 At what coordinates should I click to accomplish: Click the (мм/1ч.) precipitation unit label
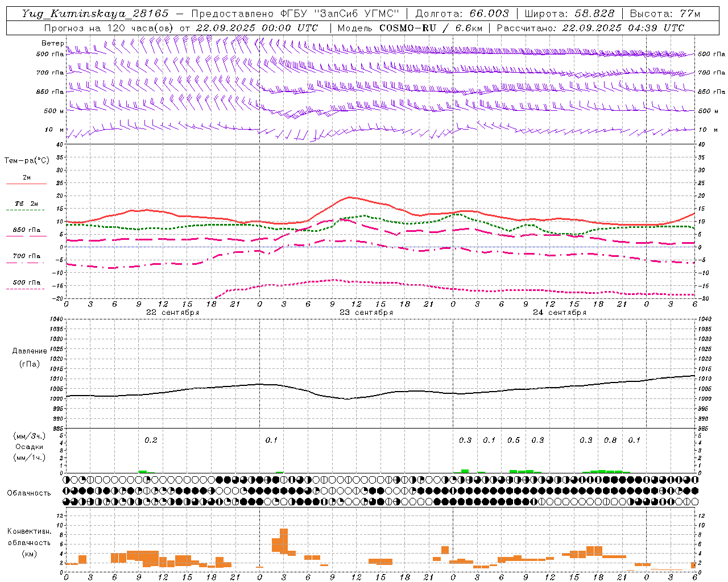click(30, 457)
